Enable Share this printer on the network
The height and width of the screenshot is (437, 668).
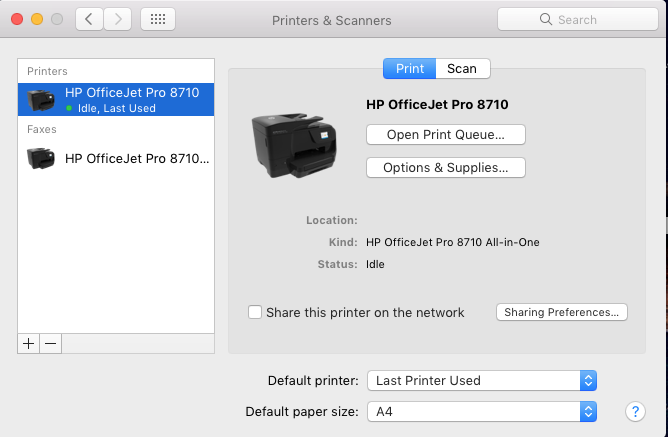pyautogui.click(x=255, y=312)
